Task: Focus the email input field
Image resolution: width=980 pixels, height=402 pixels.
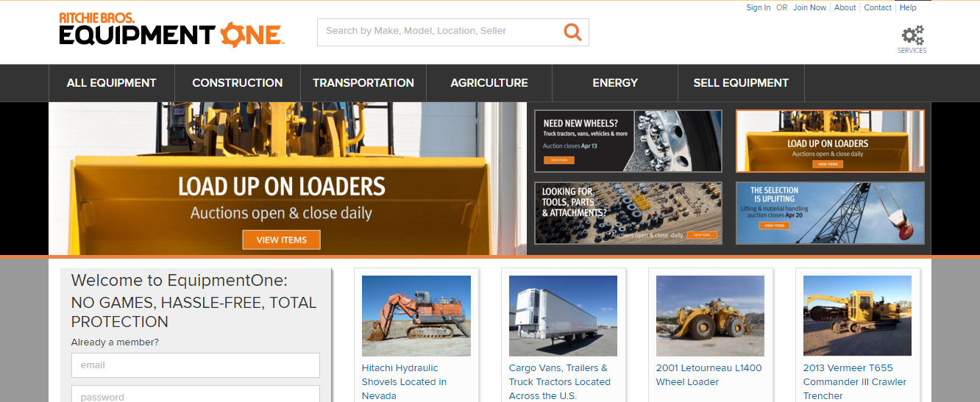Action: click(195, 365)
